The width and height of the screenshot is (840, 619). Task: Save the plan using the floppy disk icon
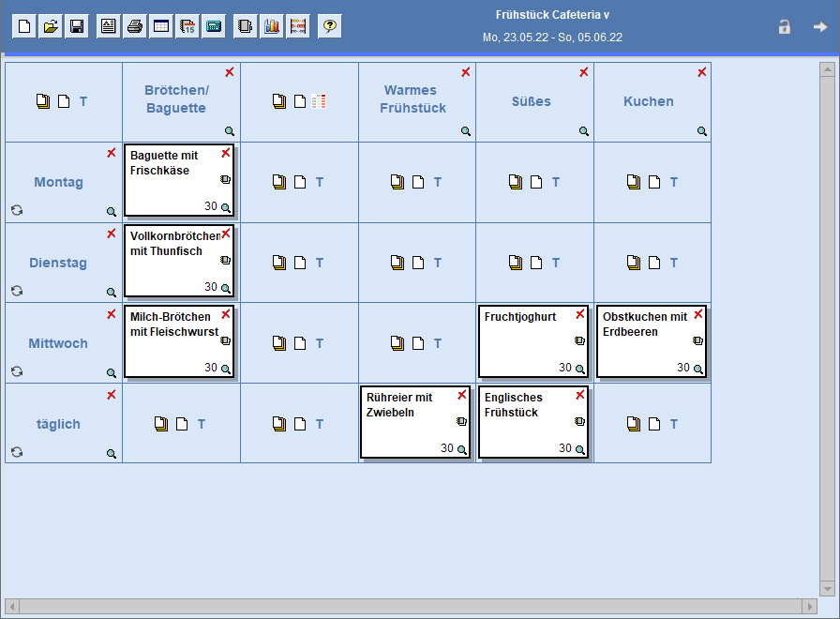click(x=77, y=25)
